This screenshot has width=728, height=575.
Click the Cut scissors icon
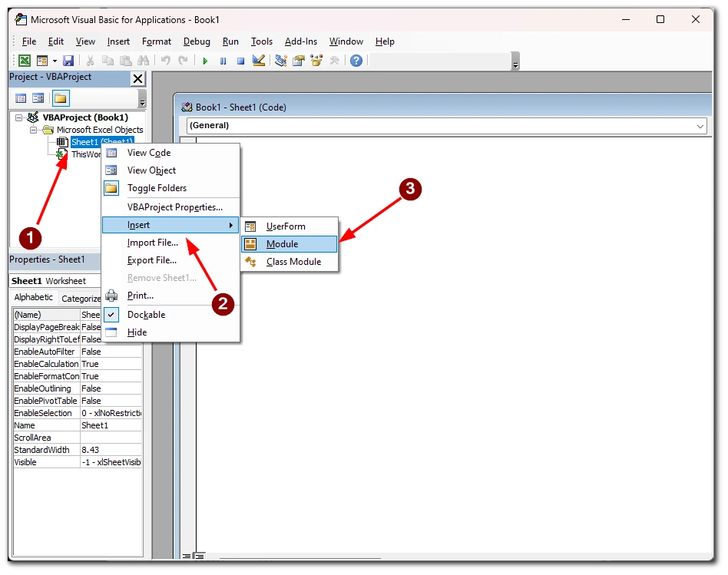(91, 61)
